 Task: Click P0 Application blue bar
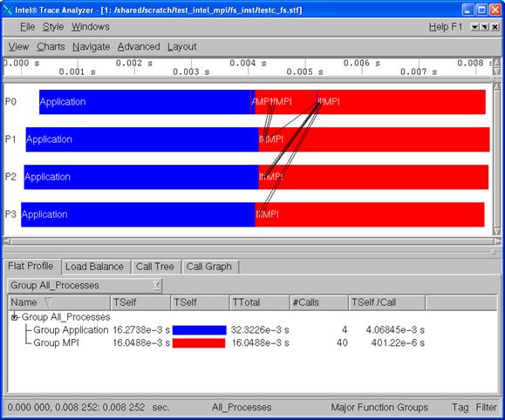(x=145, y=102)
